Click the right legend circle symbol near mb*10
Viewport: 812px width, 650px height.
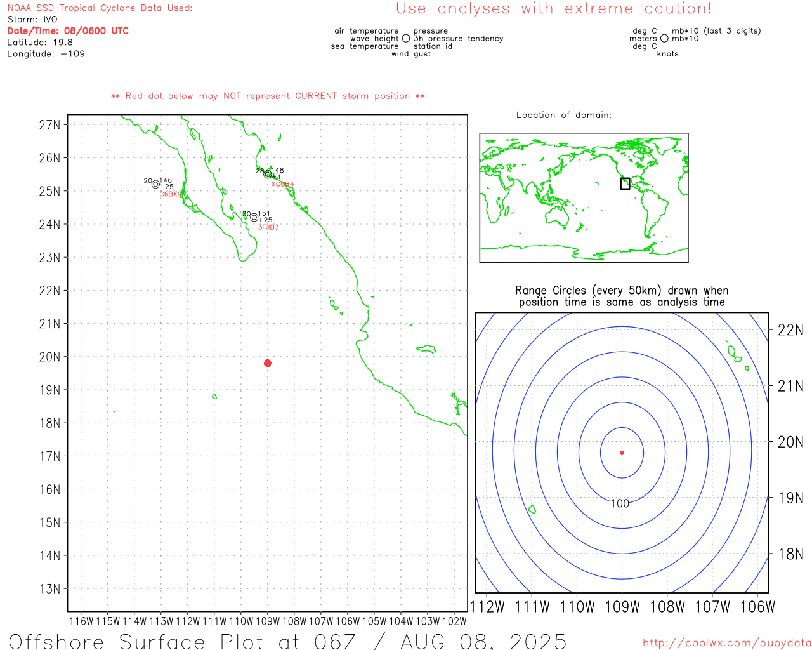coord(664,39)
